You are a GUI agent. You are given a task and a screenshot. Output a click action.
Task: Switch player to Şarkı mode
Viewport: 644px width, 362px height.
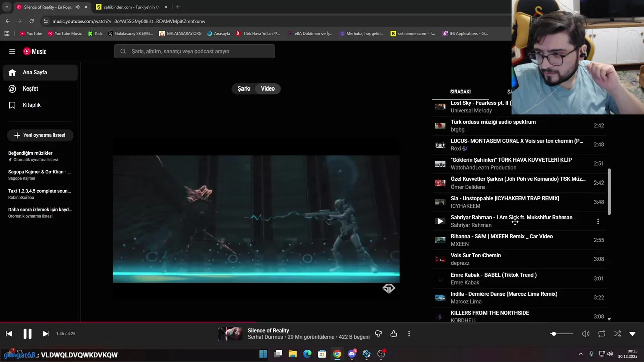244,88
